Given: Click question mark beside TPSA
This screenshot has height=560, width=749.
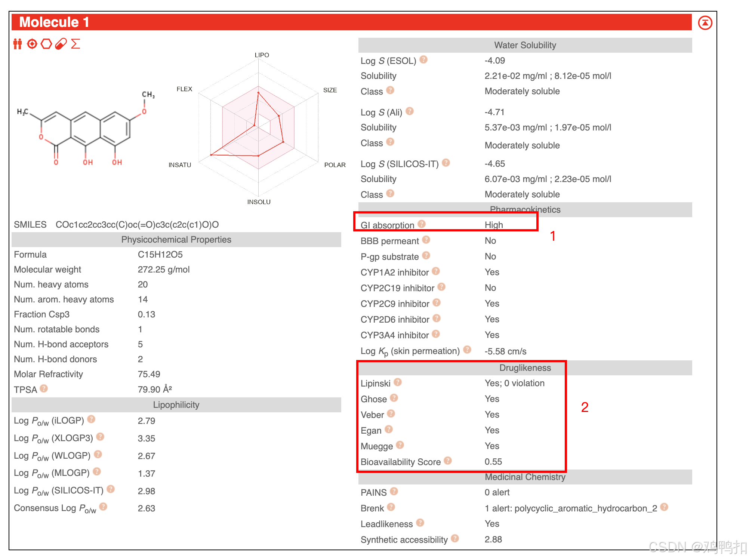Looking at the screenshot, I should pyautogui.click(x=44, y=389).
